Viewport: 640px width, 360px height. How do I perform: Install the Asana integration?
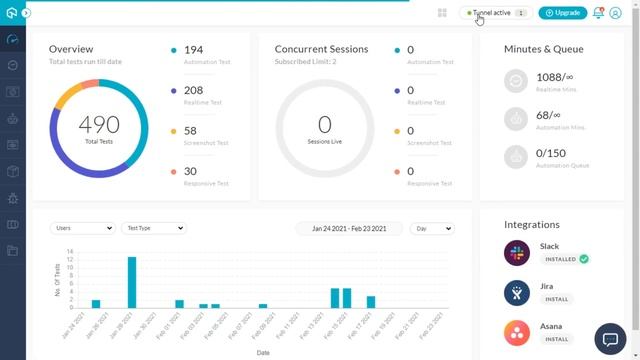coord(557,339)
